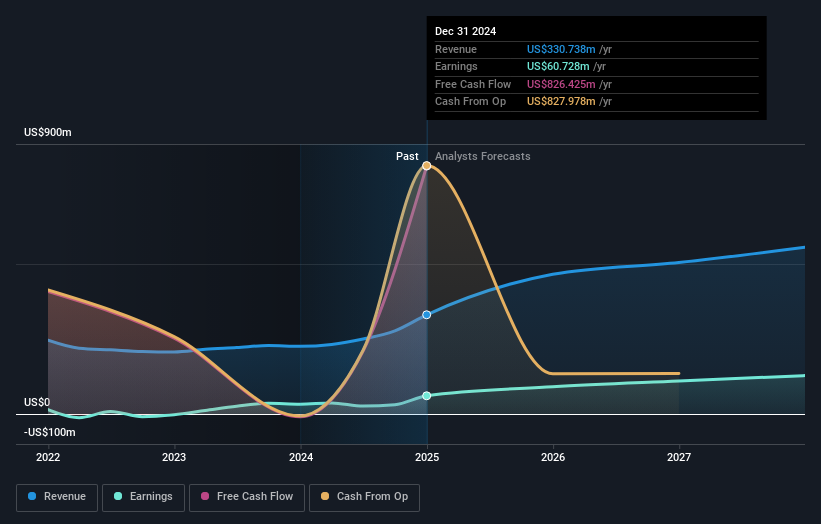Click the -US$100m y-axis label
Screen dimensions: 821x524
[x=50, y=432]
